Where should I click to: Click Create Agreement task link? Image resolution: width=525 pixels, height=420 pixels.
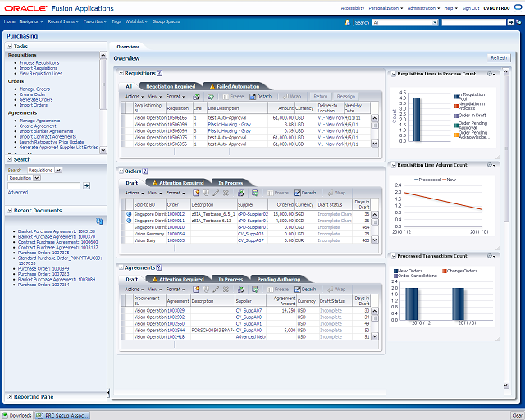tap(38, 126)
